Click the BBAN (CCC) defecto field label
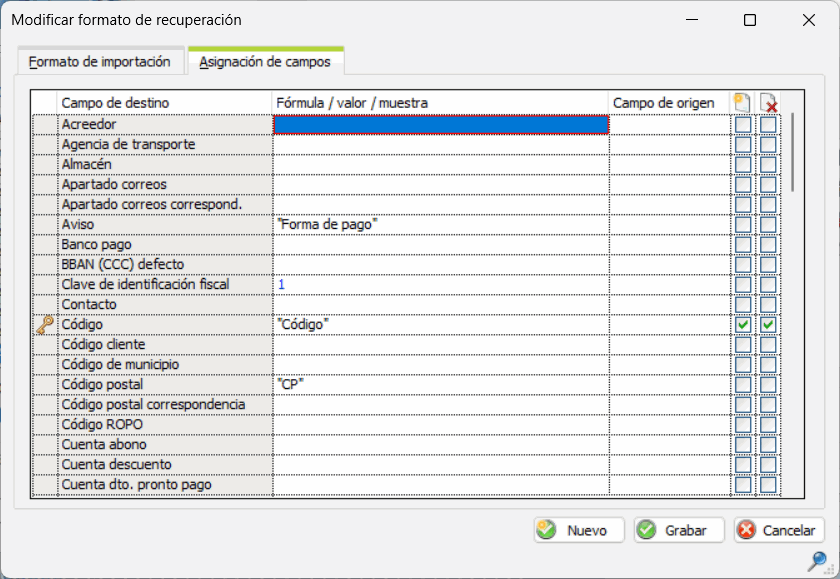This screenshot has width=840, height=579. tap(123, 265)
